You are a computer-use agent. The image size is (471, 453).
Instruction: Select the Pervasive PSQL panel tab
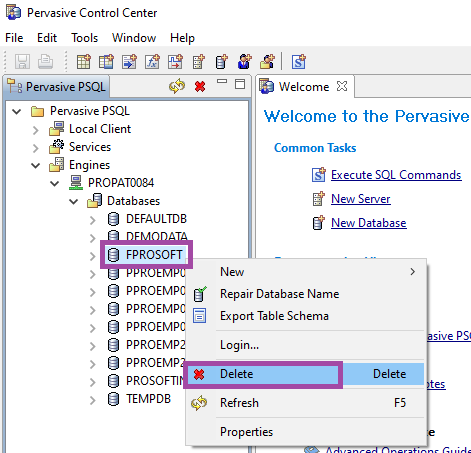pyautogui.click(x=57, y=87)
